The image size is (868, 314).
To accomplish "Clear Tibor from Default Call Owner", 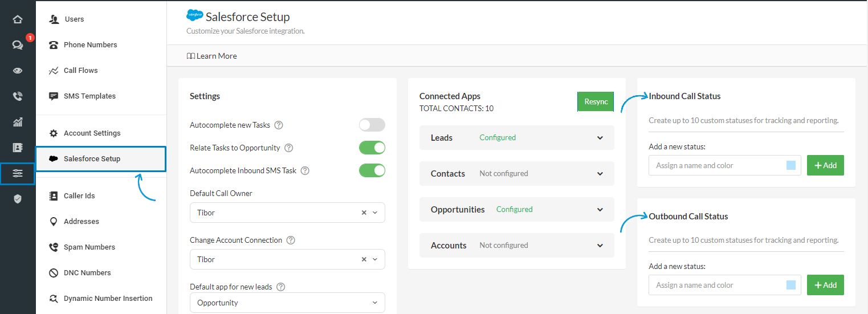I will click(x=364, y=213).
